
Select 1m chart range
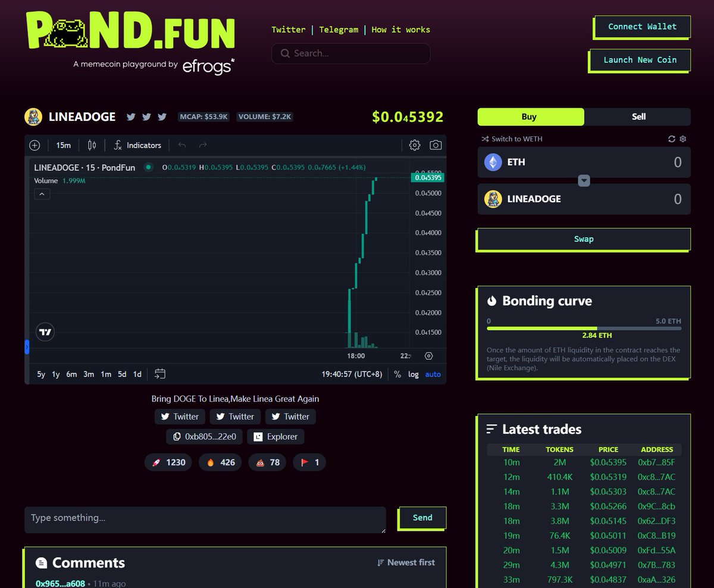coord(106,374)
